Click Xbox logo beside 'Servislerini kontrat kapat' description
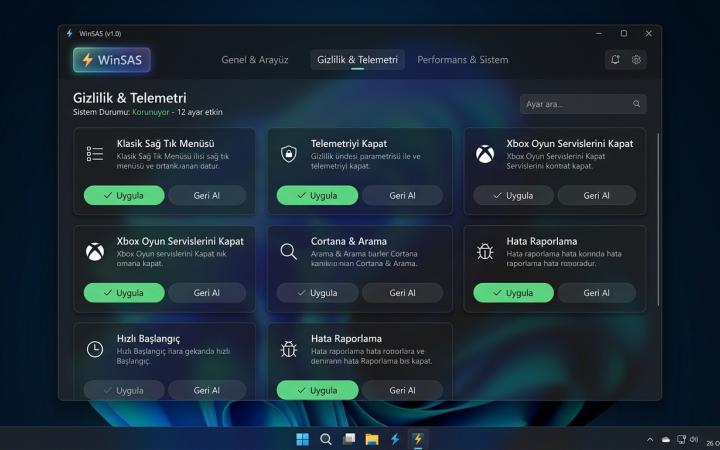720x450 pixels. [x=485, y=154]
